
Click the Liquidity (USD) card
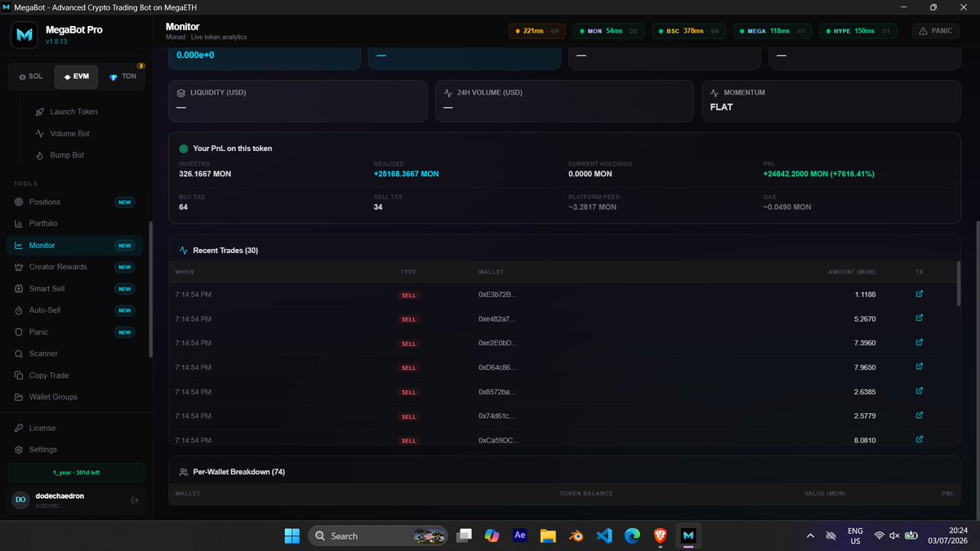point(297,100)
